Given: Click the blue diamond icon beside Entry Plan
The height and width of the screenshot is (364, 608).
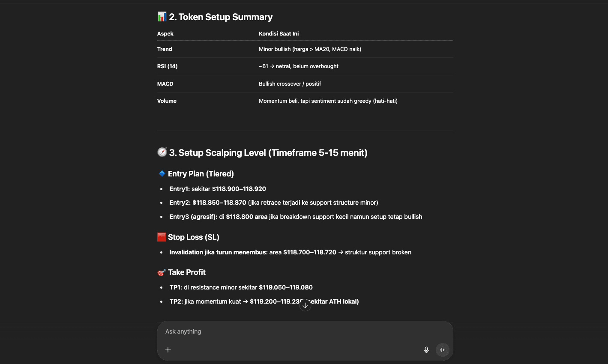Looking at the screenshot, I should point(162,174).
